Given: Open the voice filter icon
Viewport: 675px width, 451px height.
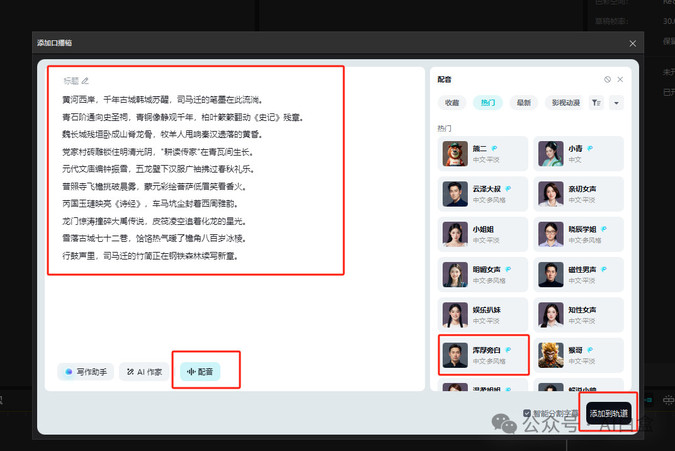Looking at the screenshot, I should 597,102.
